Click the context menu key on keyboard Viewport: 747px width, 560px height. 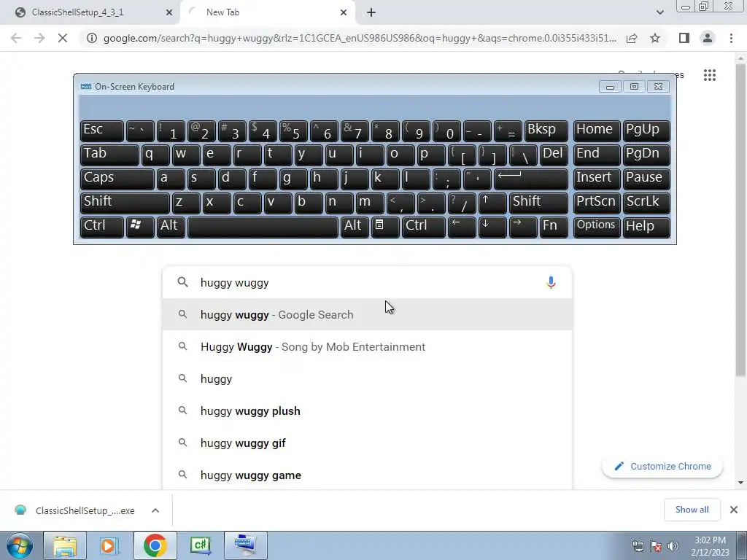[385, 226]
